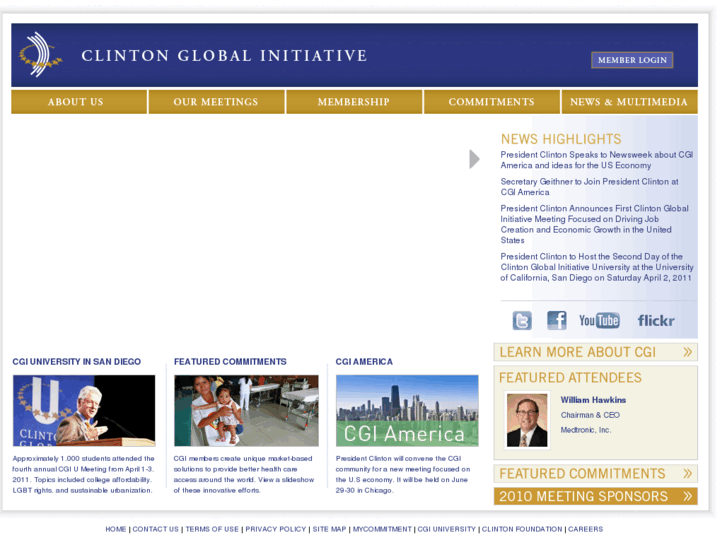Open the CGI America section heading
Screen dimensions: 727x545
pyautogui.click(x=364, y=362)
